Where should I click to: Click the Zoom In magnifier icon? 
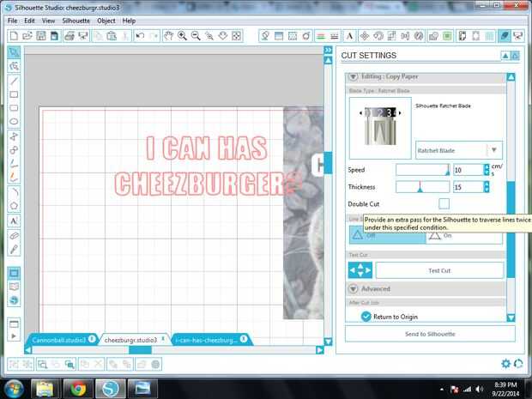click(182, 36)
